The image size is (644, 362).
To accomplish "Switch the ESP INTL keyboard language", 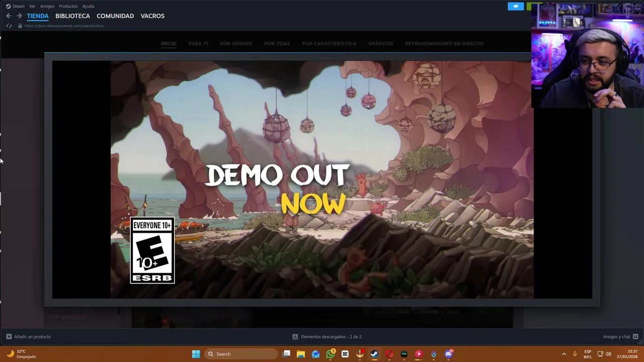I will (588, 354).
